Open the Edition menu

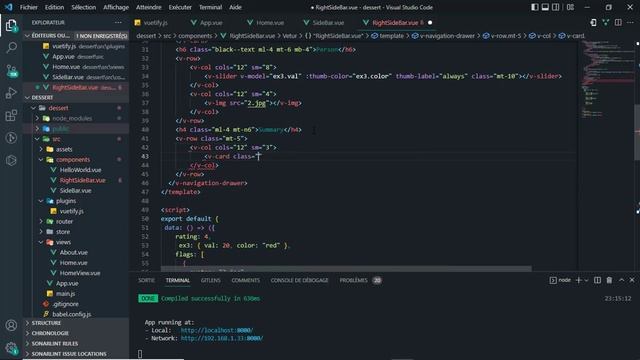(54, 7)
